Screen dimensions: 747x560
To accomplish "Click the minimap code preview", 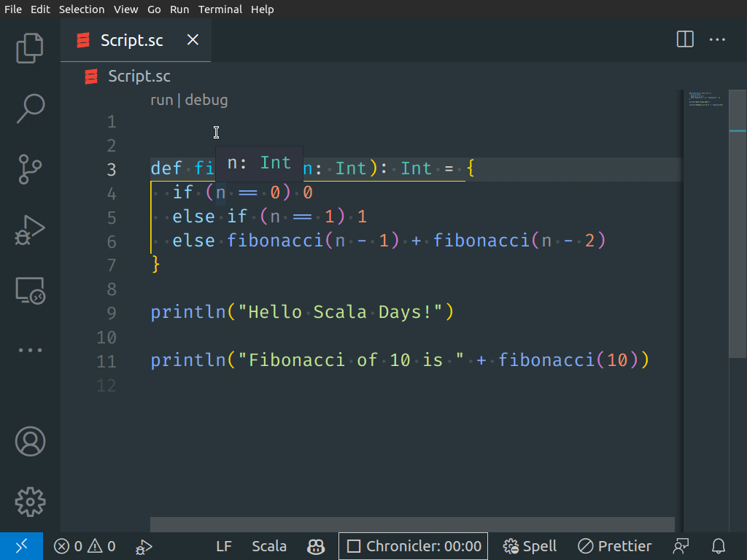I will pyautogui.click(x=705, y=98).
